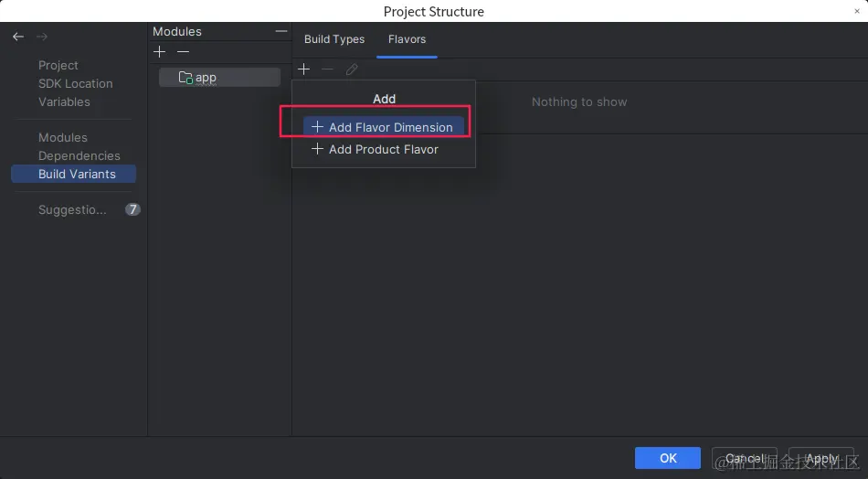
Task: Remove the selected module with minus icon
Action: click(x=183, y=51)
